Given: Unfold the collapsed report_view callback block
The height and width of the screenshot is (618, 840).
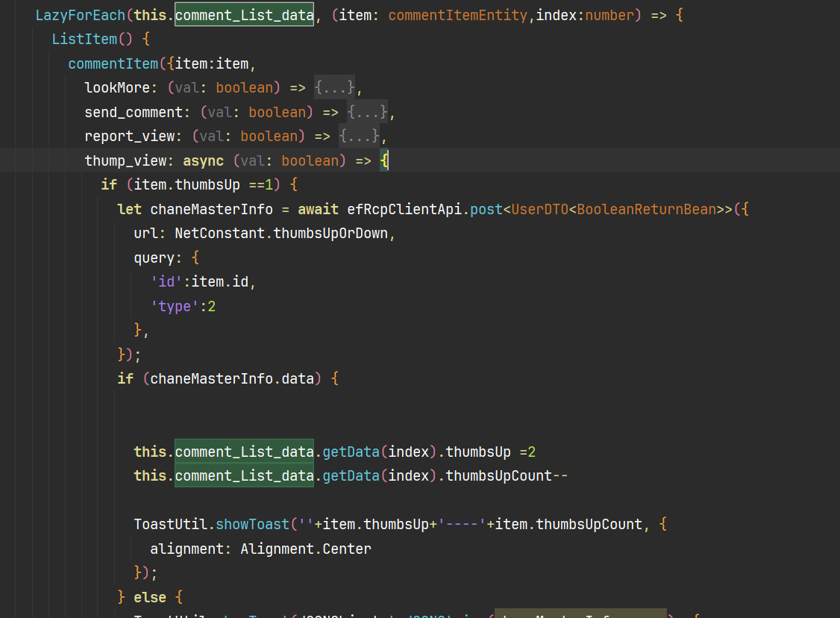Looking at the screenshot, I should 359,137.
